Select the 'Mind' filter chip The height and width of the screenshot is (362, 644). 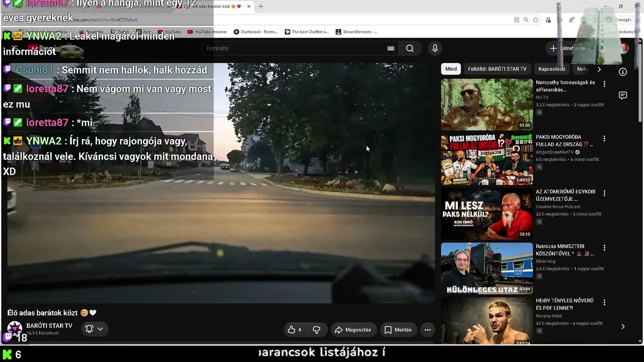point(451,69)
